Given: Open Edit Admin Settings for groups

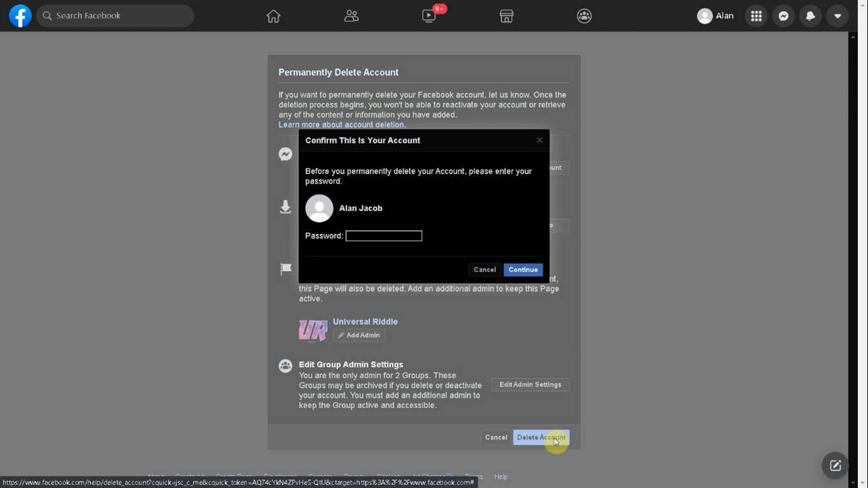Looking at the screenshot, I should 530,384.
